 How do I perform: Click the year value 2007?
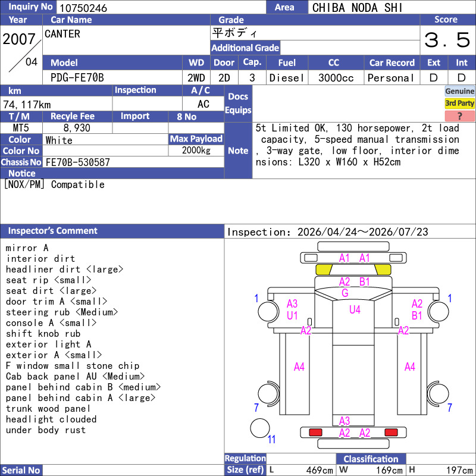coord(19,39)
